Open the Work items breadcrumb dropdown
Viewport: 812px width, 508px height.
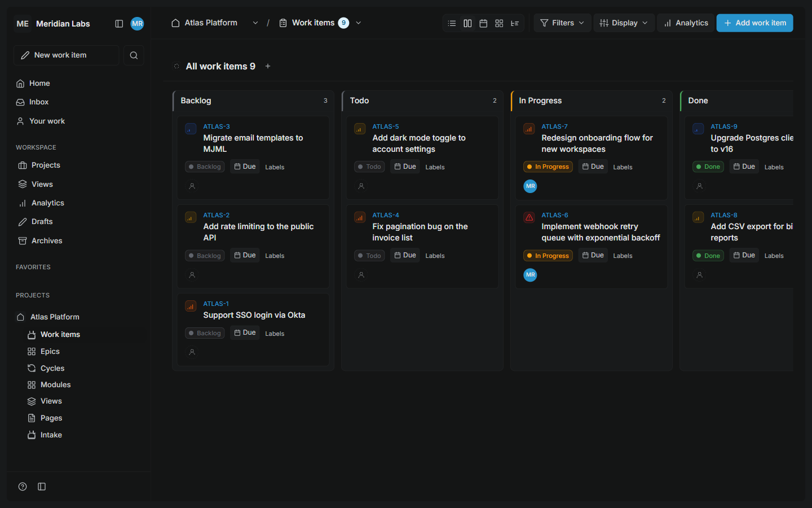coord(359,23)
